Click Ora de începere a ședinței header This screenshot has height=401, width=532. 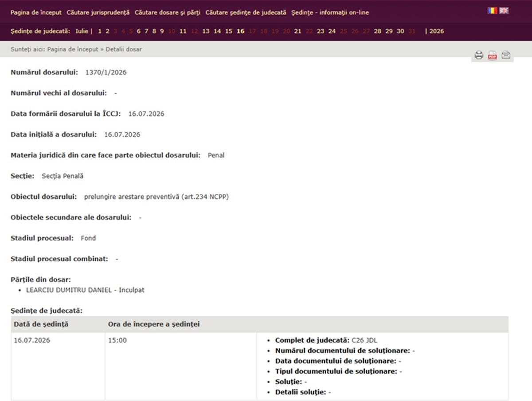[154, 324]
